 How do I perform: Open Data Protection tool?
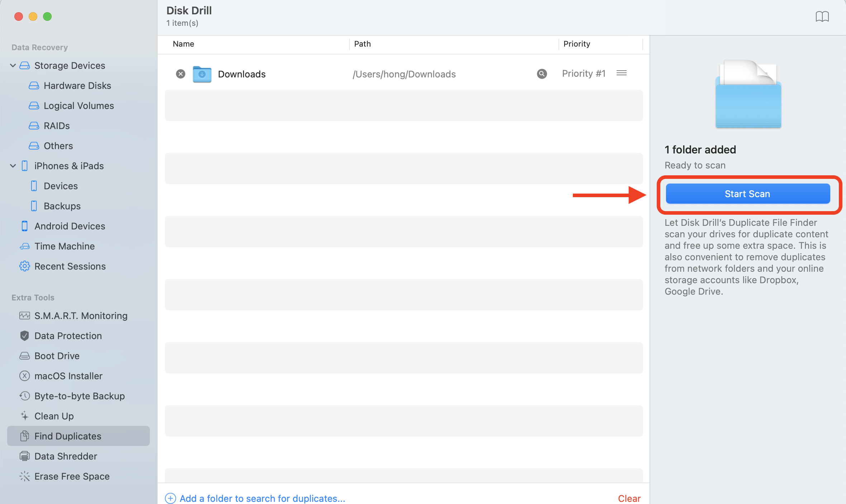68,336
